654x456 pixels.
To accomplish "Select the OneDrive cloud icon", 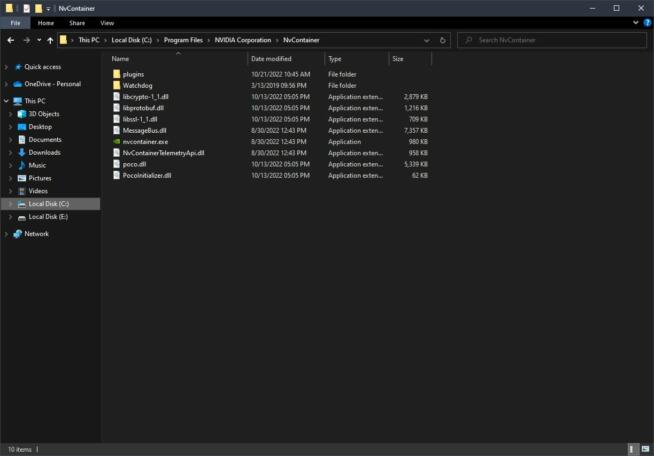I will point(18,84).
